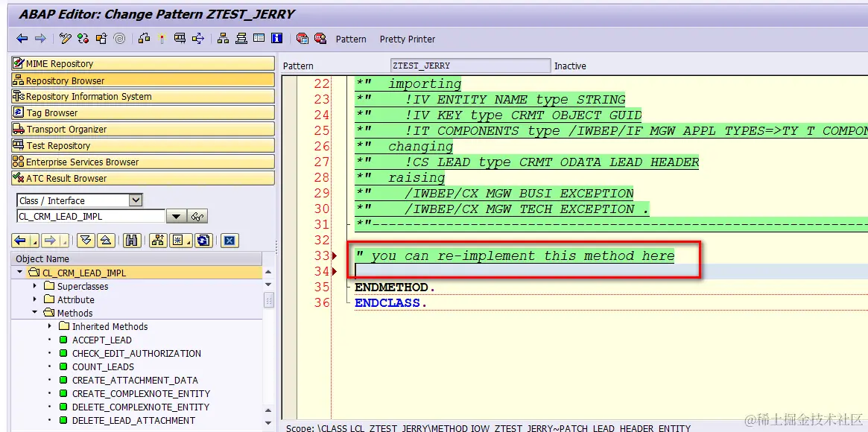The image size is (868, 432).
Task: Click the forward arrow in the main toolbar
Action: [x=39, y=38]
